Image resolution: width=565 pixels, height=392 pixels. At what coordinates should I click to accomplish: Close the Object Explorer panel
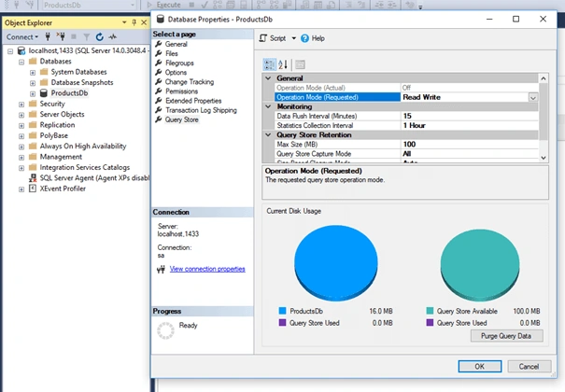point(144,22)
